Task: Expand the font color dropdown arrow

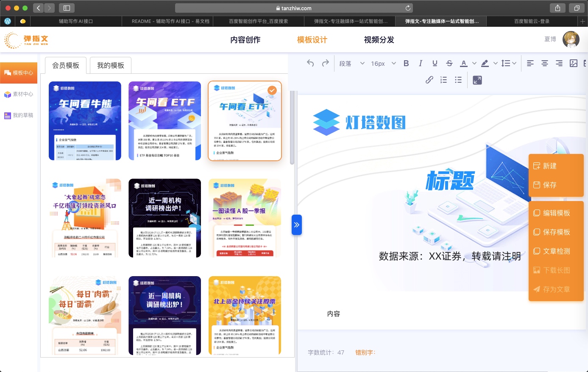Action: (x=474, y=64)
